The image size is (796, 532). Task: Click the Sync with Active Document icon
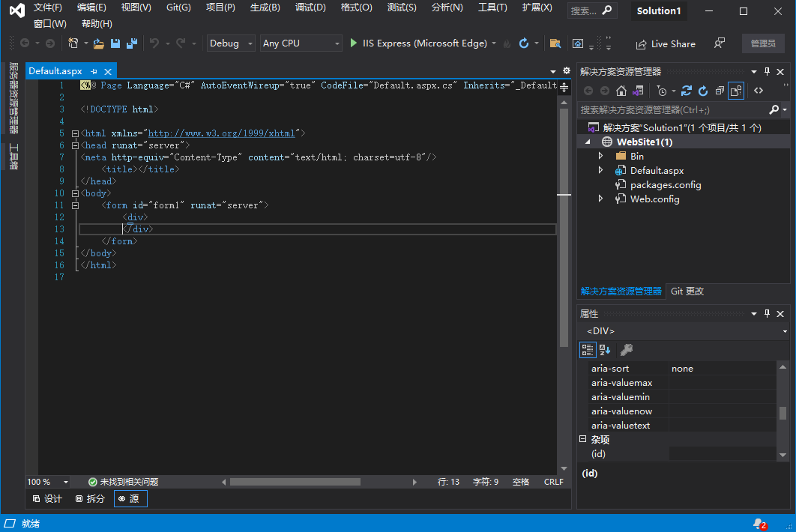pyautogui.click(x=687, y=91)
